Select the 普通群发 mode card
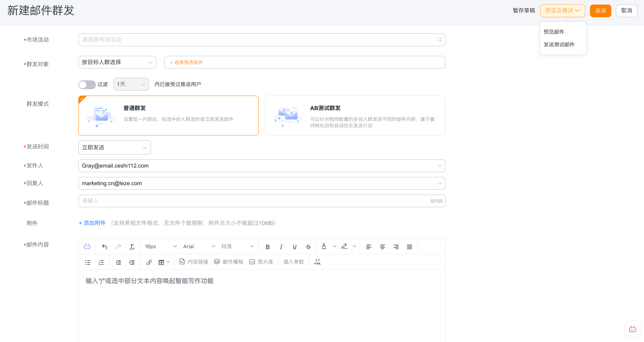Image resolution: width=644 pixels, height=342 pixels. click(x=168, y=115)
